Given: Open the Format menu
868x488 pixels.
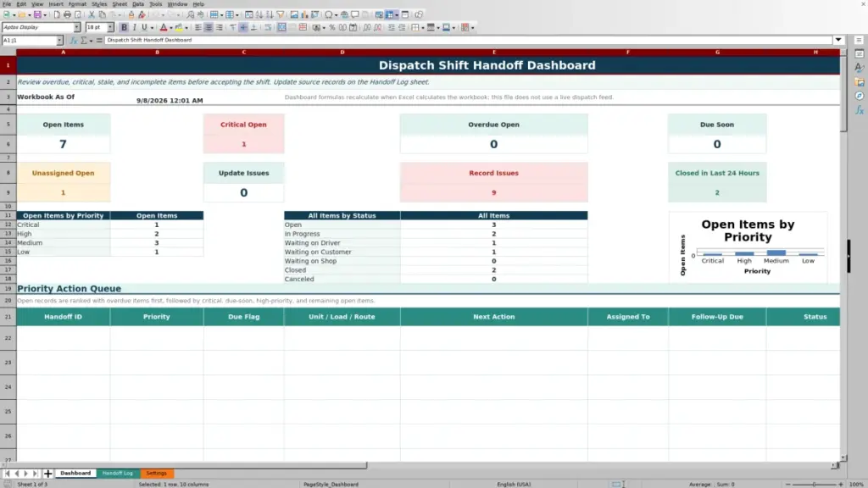Looking at the screenshot, I should 77,4.
